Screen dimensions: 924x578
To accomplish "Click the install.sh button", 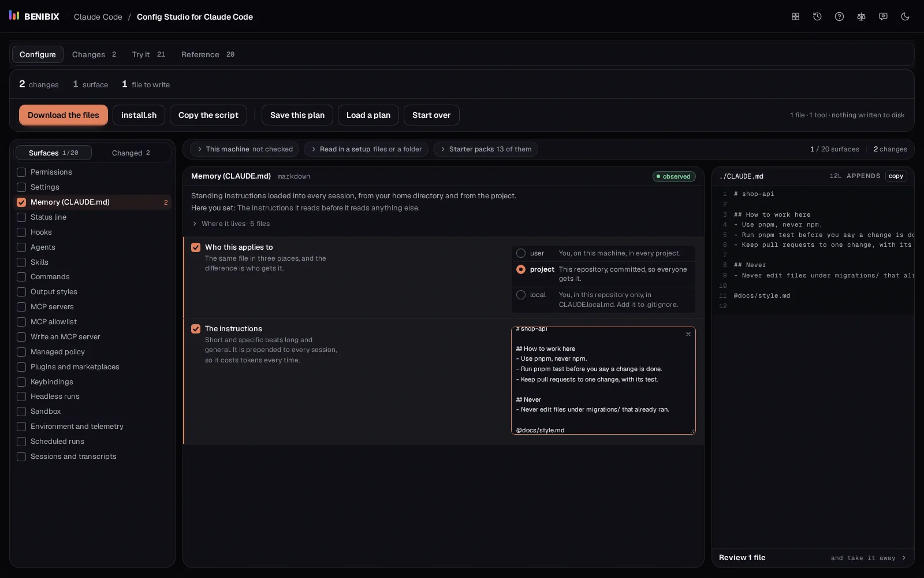I will point(139,115).
